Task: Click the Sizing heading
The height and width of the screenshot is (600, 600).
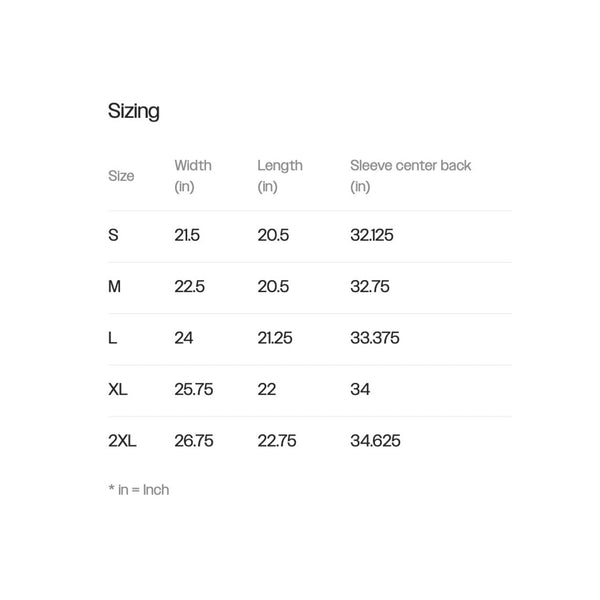Action: [134, 111]
